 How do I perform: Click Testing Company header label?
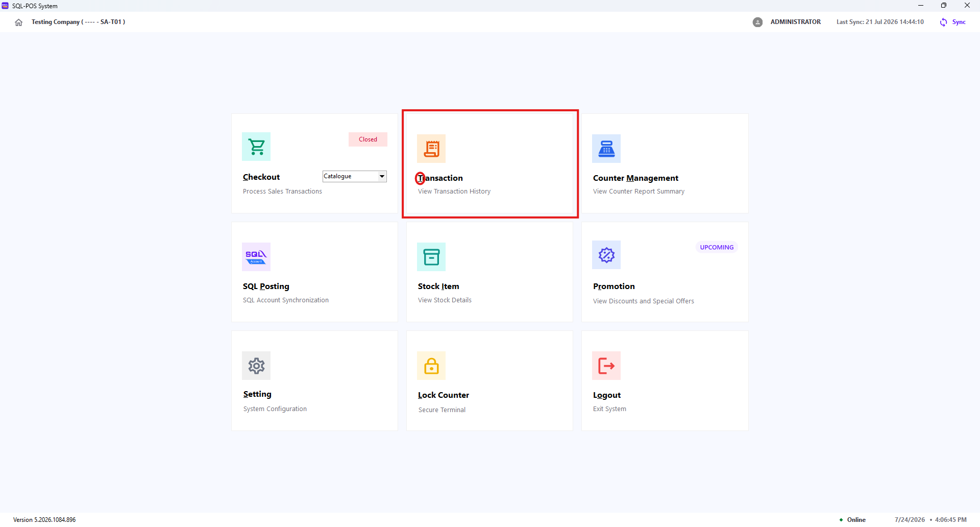(x=78, y=22)
